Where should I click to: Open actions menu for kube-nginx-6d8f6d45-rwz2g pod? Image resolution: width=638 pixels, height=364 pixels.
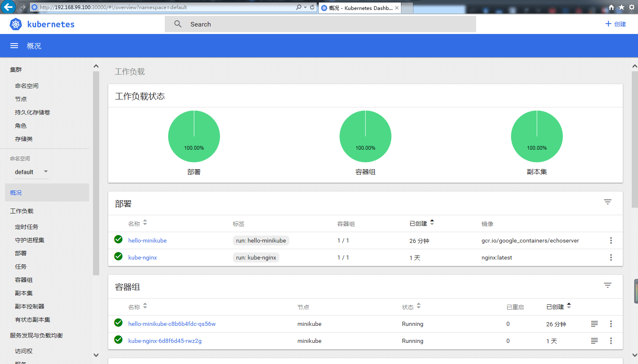[611, 341]
